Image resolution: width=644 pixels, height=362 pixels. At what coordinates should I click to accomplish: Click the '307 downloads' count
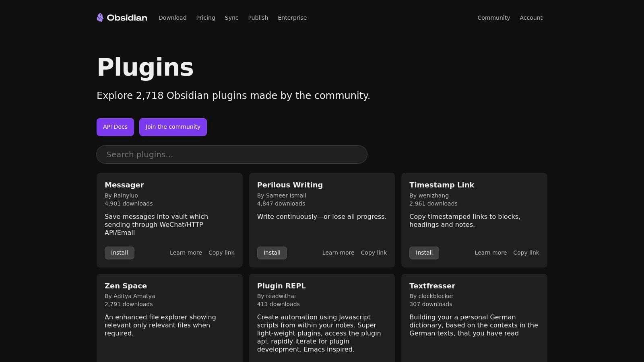click(x=431, y=304)
